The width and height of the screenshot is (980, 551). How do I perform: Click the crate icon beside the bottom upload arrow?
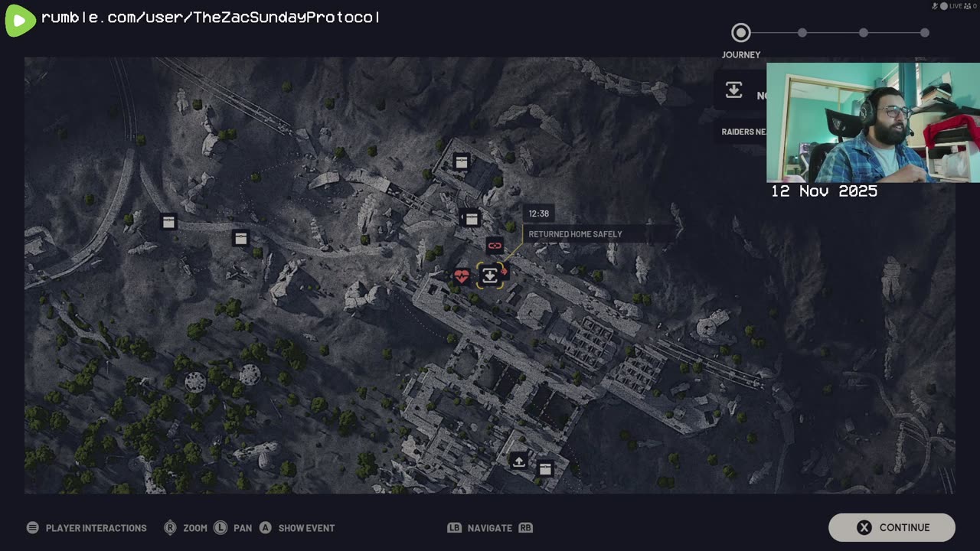545,468
